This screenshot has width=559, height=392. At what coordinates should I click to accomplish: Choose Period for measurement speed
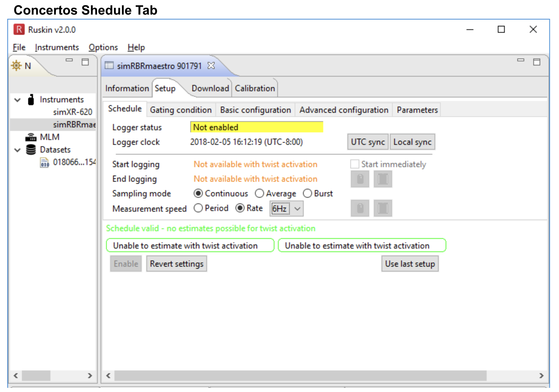point(198,208)
